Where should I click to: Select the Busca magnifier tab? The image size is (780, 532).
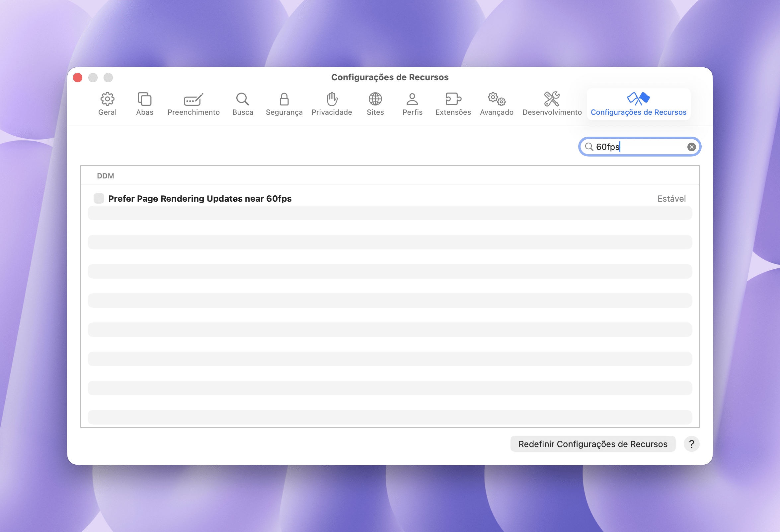(242, 104)
